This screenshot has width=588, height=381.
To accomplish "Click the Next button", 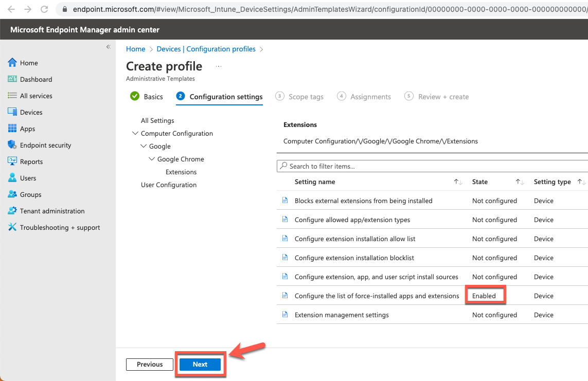I will [200, 364].
